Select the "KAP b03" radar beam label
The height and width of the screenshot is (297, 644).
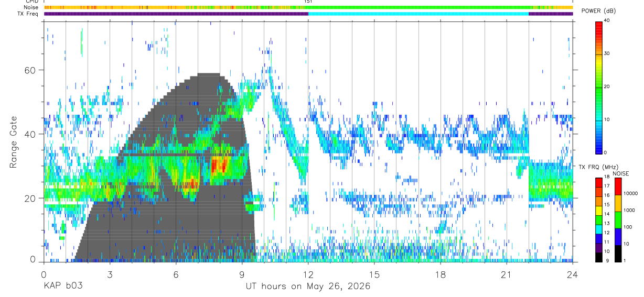[62, 287]
